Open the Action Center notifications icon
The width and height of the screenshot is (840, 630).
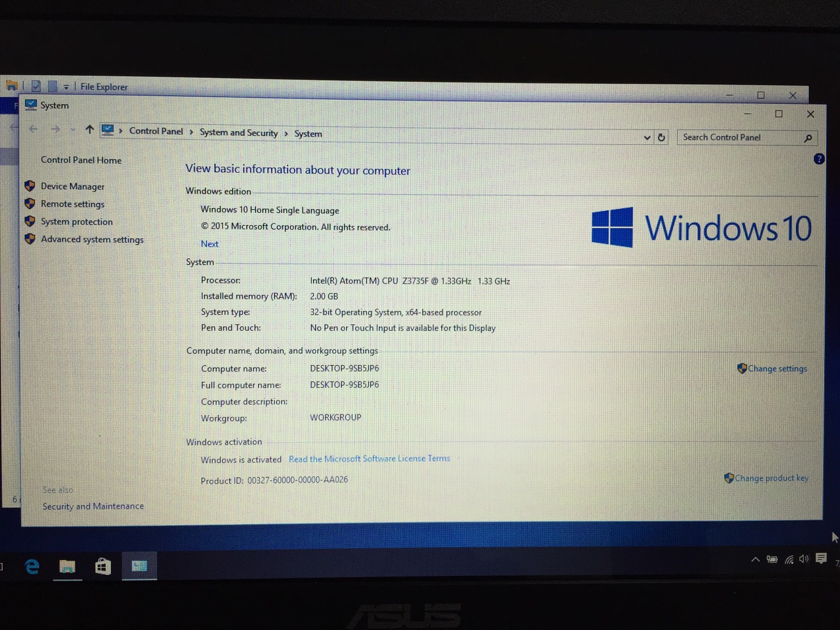pos(821,559)
